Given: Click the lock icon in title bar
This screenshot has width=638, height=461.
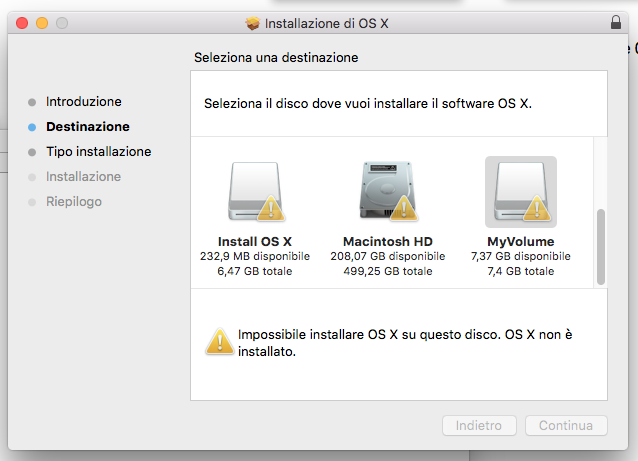Looking at the screenshot, I should (616, 22).
